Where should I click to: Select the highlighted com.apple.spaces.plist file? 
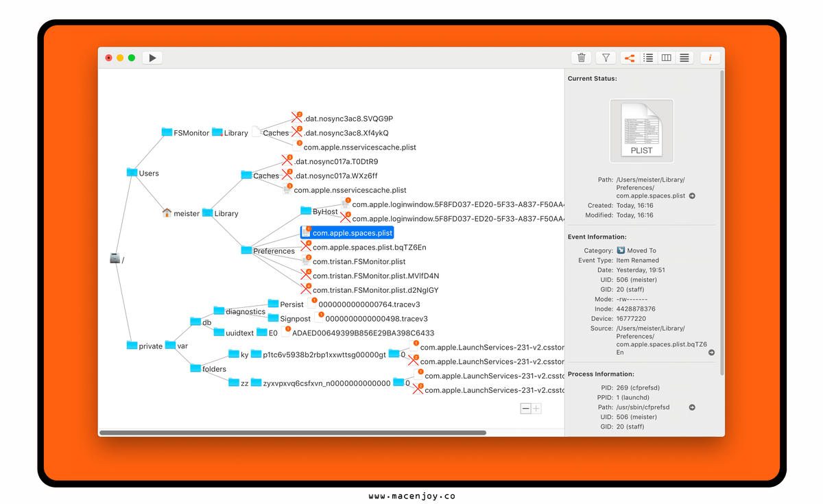(347, 232)
